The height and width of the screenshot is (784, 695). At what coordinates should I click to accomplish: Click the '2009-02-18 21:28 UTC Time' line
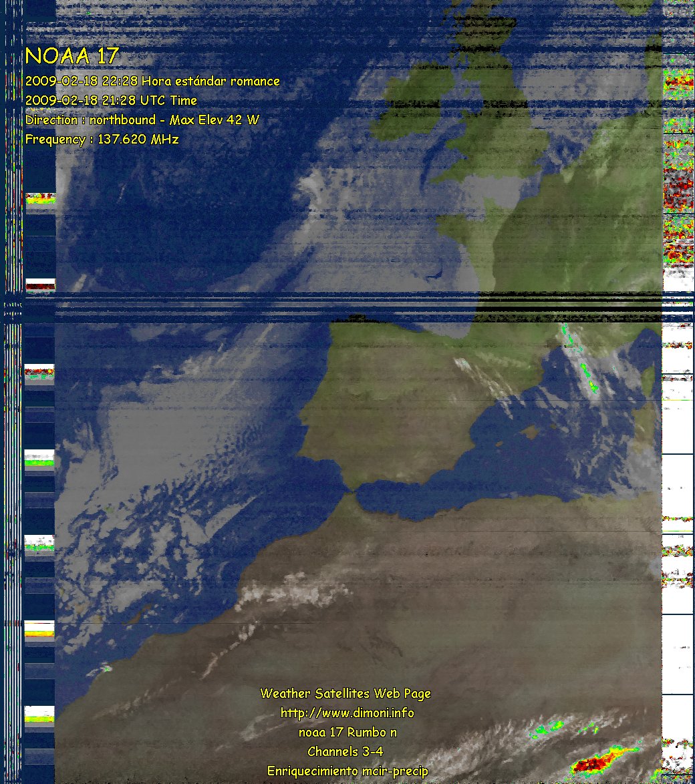[111, 100]
